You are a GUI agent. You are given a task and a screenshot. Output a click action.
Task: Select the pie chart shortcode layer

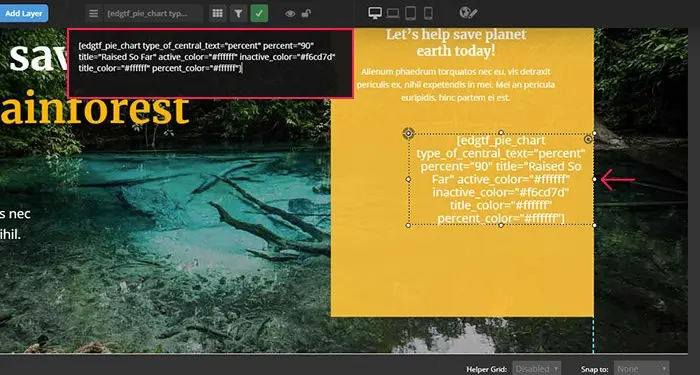point(501,179)
